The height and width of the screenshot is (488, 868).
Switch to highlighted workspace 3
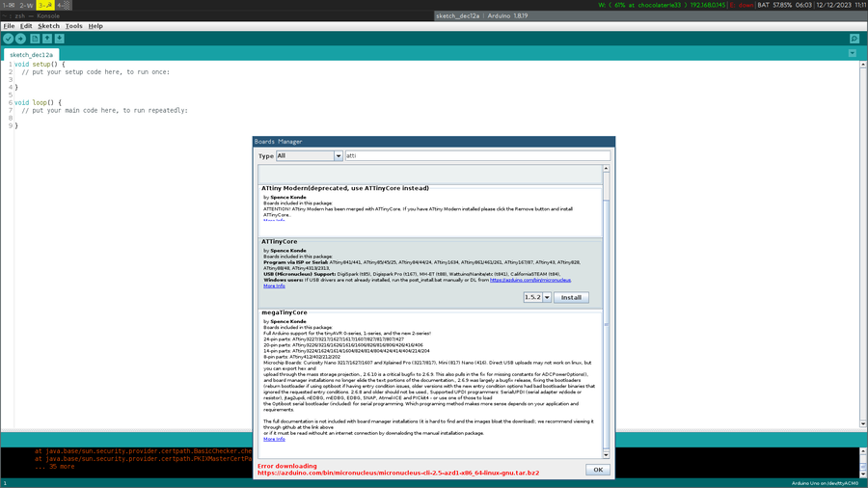(x=45, y=5)
